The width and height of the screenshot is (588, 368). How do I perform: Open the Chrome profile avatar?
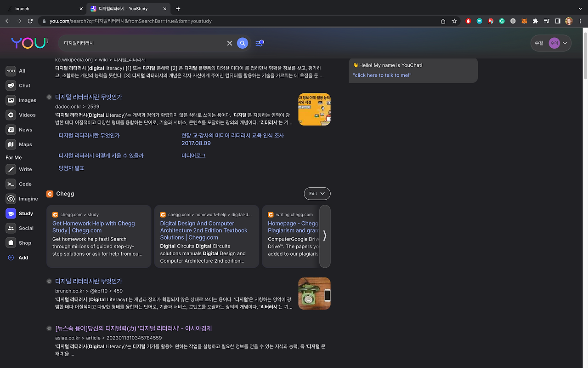coord(569,21)
